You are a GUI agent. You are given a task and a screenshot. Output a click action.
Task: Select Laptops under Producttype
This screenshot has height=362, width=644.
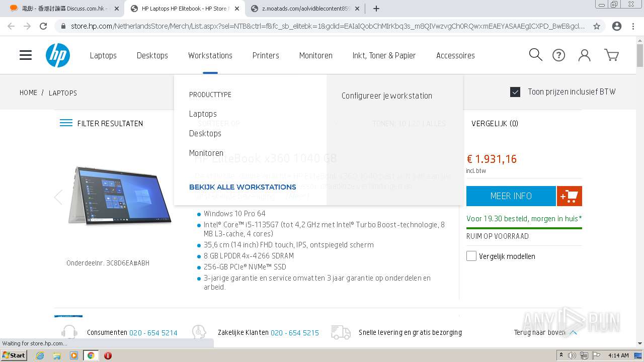point(203,114)
